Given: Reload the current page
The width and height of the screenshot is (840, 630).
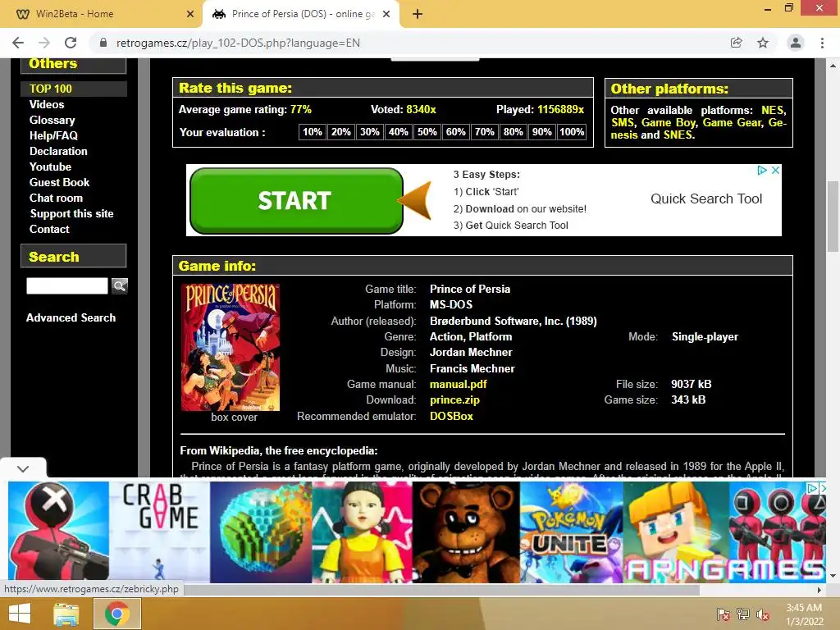Looking at the screenshot, I should (x=71, y=43).
